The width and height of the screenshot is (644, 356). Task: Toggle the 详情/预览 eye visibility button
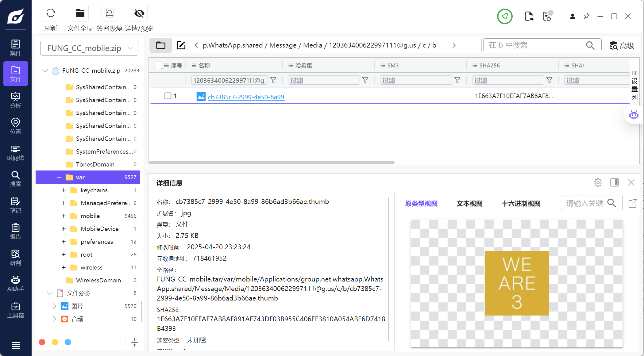[x=139, y=13]
